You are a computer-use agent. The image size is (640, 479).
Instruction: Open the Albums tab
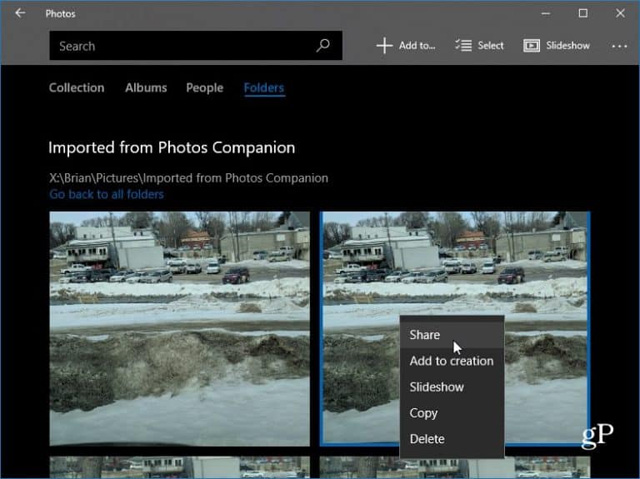pyautogui.click(x=146, y=88)
